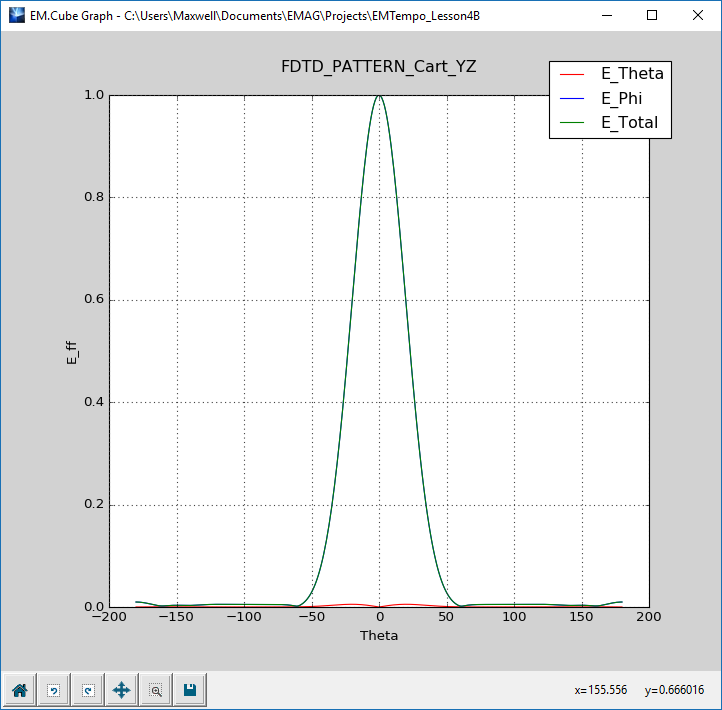Click the E_Phi legend label

[622, 98]
